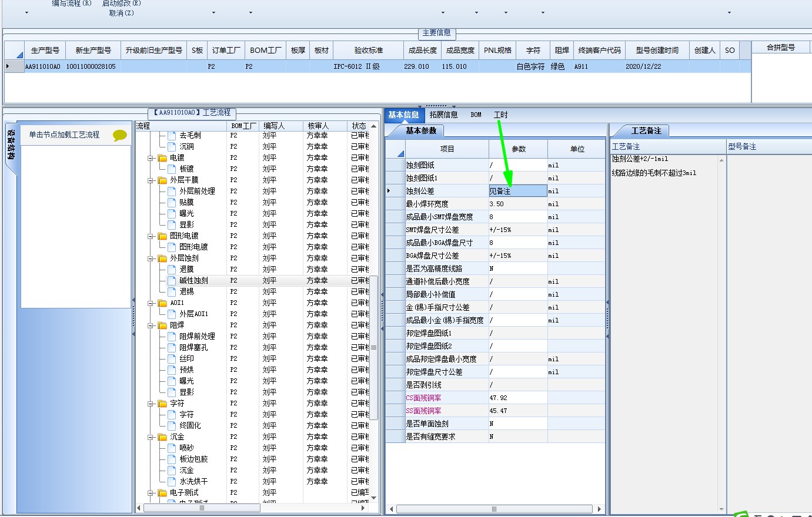Click the 丝印 document icon
This screenshot has height=517, width=812.
click(x=172, y=359)
